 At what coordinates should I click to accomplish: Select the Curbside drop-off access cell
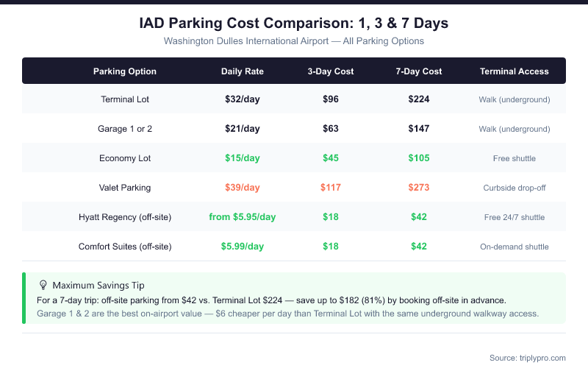coord(514,188)
